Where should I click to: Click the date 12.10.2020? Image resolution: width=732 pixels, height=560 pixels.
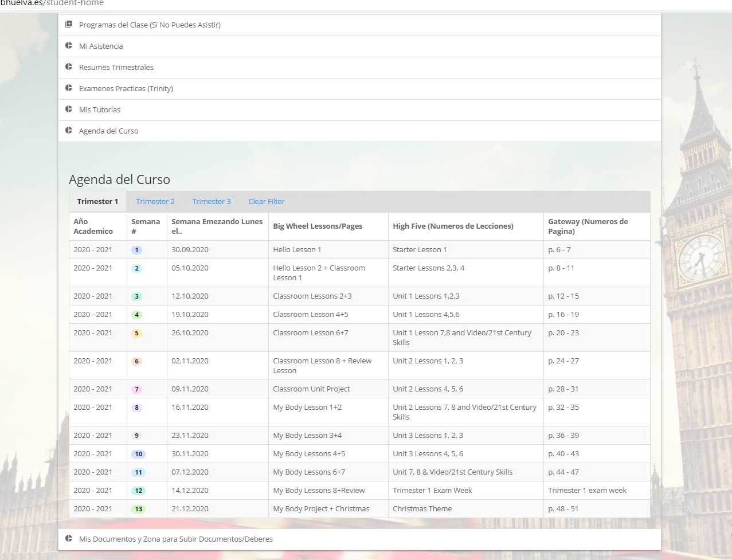click(190, 296)
